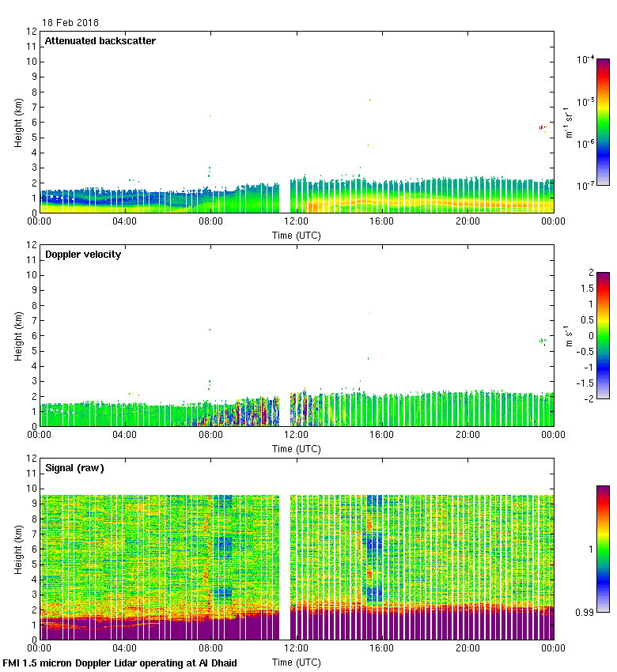Click Height (km) axis label of backscatter plot
Image resolution: width=617 pixels, height=672 pixels.
click(x=17, y=123)
